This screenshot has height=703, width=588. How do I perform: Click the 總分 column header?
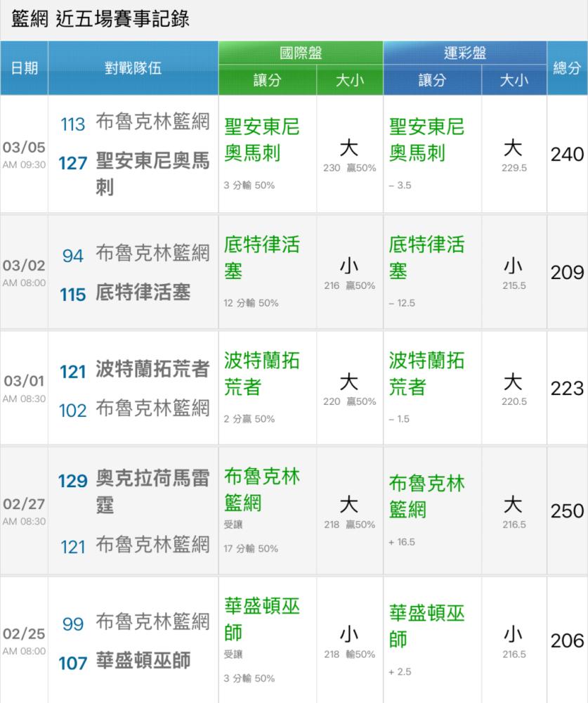(568, 68)
